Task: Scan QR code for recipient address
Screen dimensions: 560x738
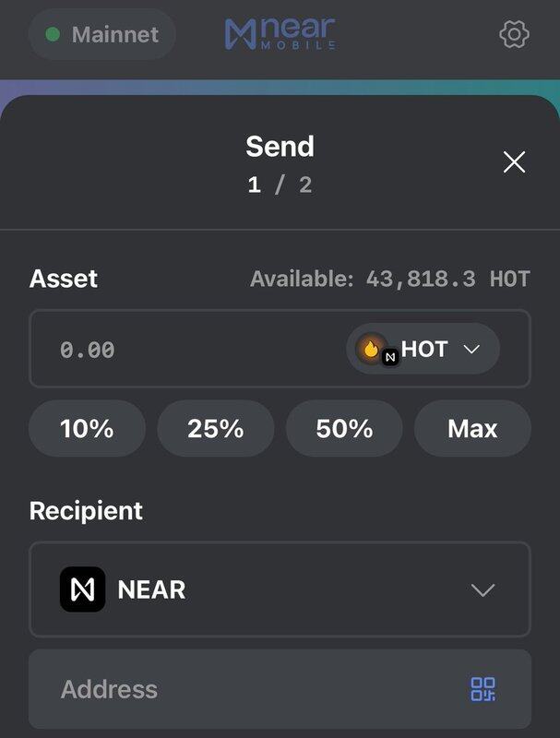Action: [483, 689]
